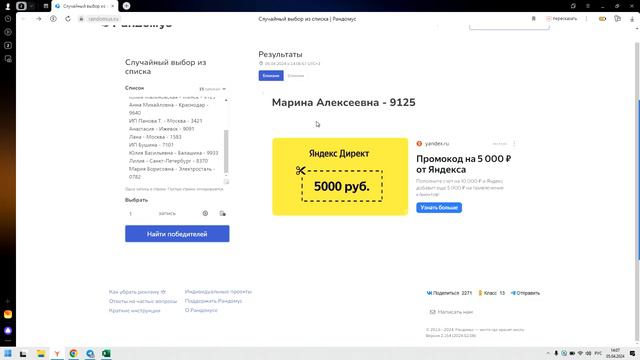Image resolution: width=640 pixels, height=360 pixels.
Task: Click list entry ИП Панова Т. - Москва - 3421
Action: coord(165,121)
